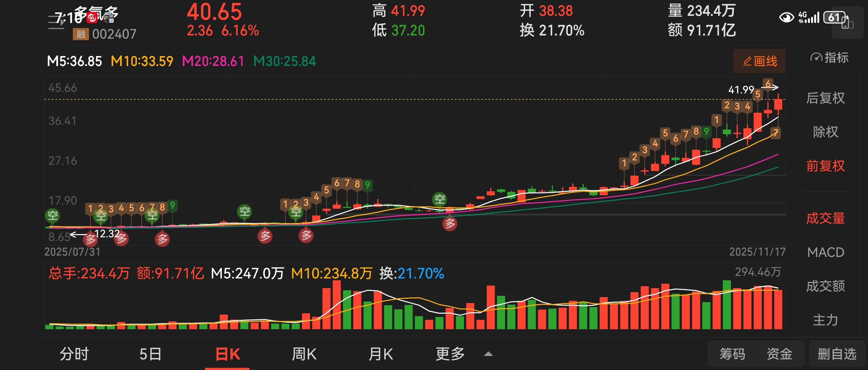This screenshot has height=370, width=868.
Task: Switch to the 周K weekly tab
Action: pos(304,354)
